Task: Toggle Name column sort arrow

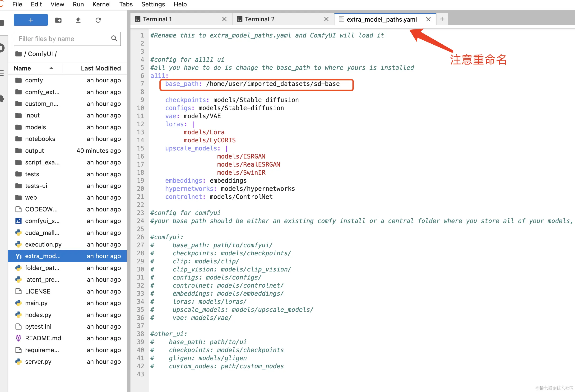Action: tap(51, 68)
